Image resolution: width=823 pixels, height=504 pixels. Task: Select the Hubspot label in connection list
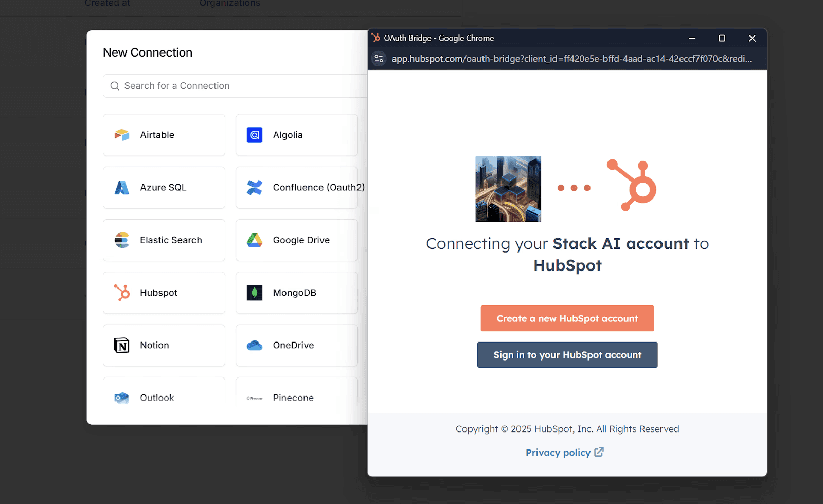click(158, 293)
